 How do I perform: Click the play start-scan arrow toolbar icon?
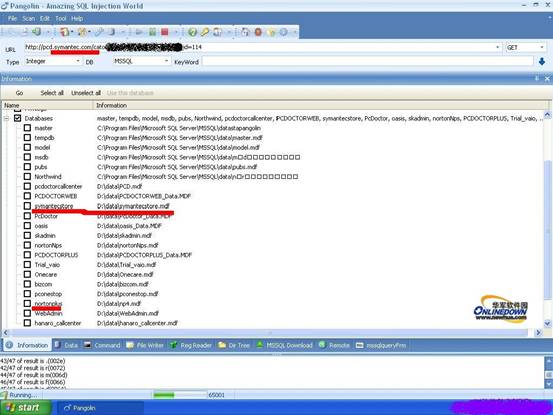click(139, 32)
